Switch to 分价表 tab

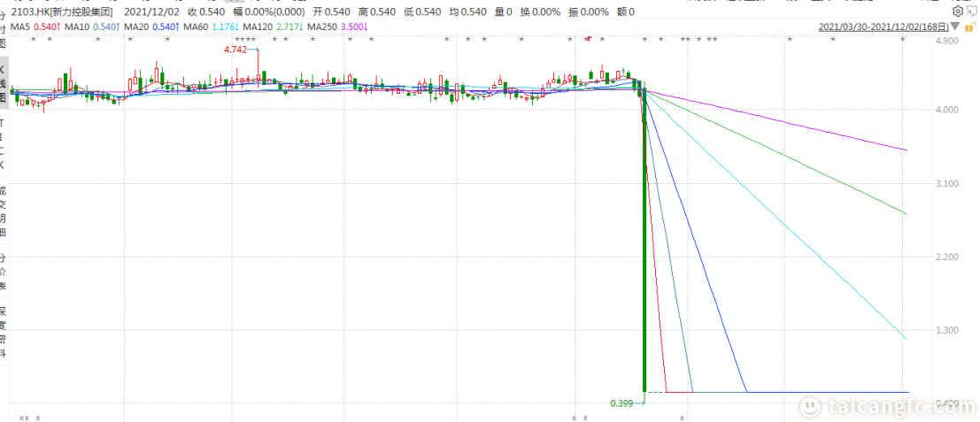coord(4,272)
